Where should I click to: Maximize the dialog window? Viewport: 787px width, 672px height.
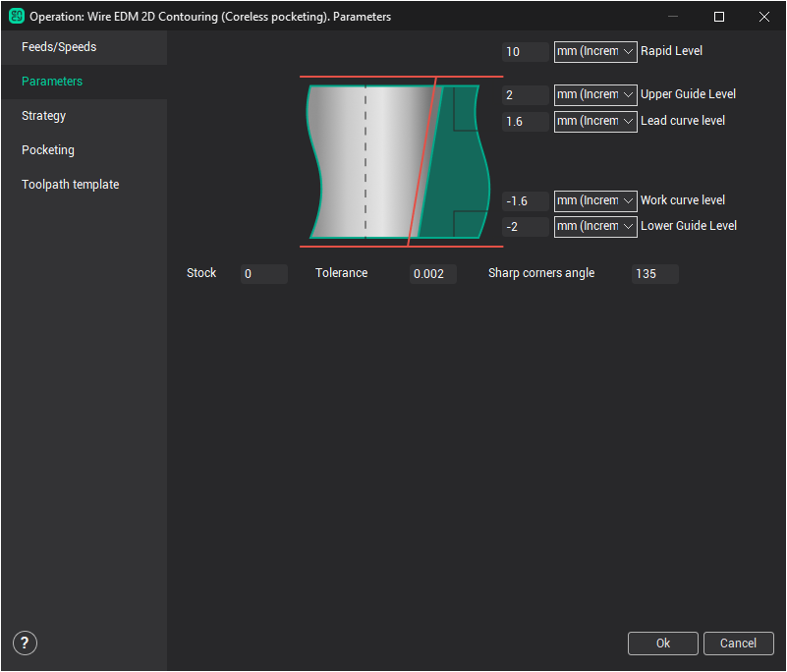[719, 17]
